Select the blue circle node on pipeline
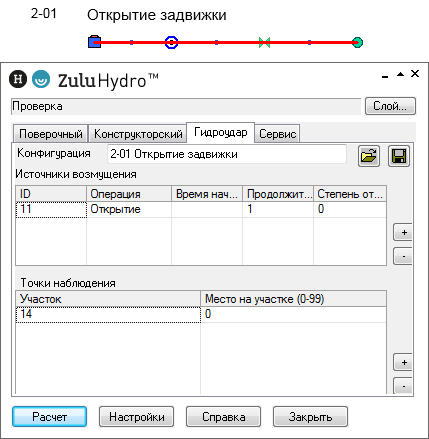 [x=171, y=42]
